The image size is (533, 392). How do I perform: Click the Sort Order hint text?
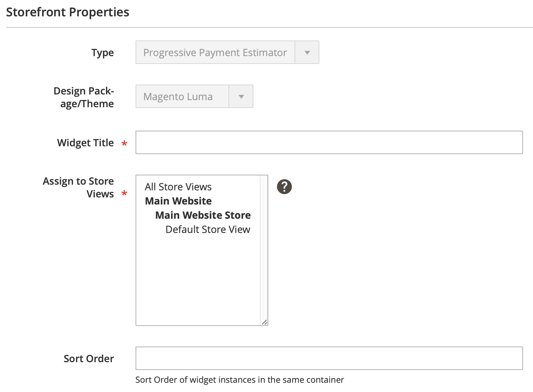point(240,380)
